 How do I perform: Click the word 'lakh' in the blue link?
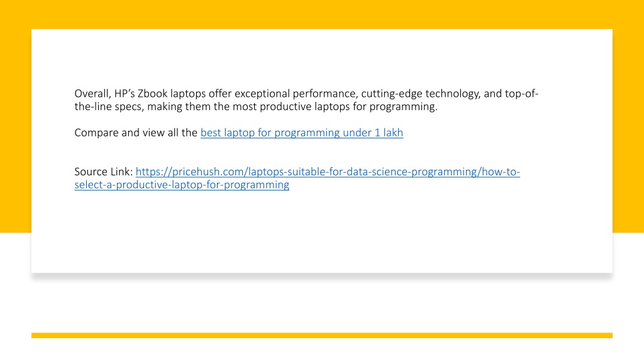tap(393, 133)
